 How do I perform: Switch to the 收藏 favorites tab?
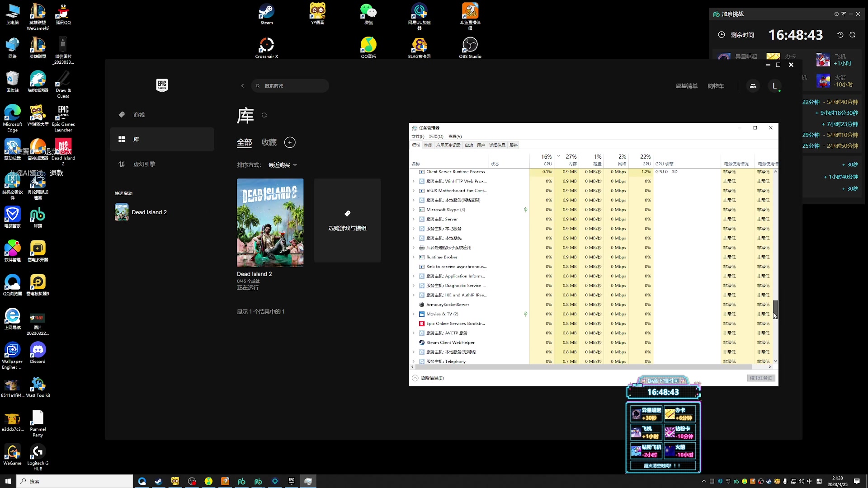pyautogui.click(x=269, y=142)
